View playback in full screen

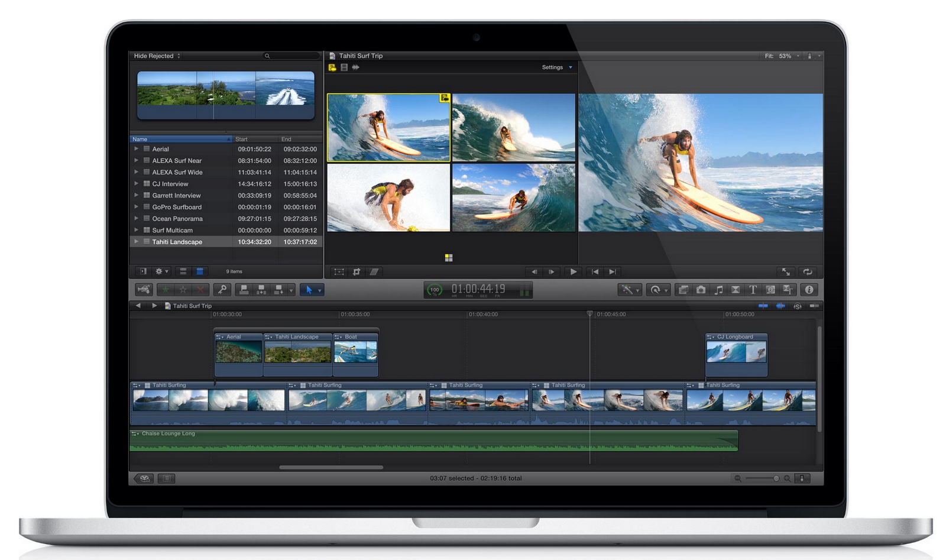tap(786, 272)
